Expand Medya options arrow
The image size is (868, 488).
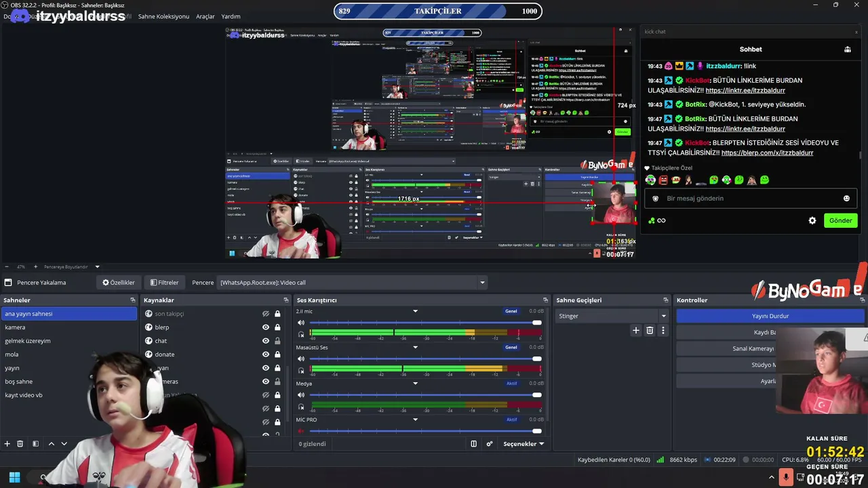point(416,384)
